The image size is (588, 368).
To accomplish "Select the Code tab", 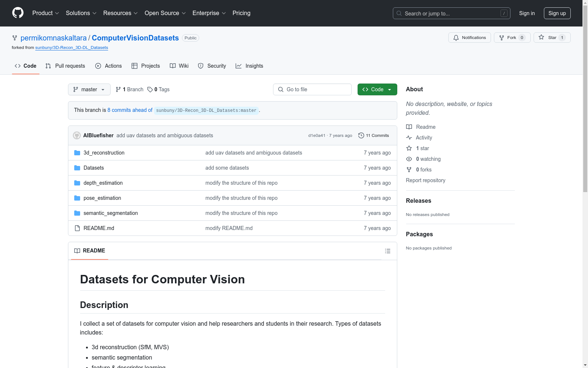I will tap(26, 66).
